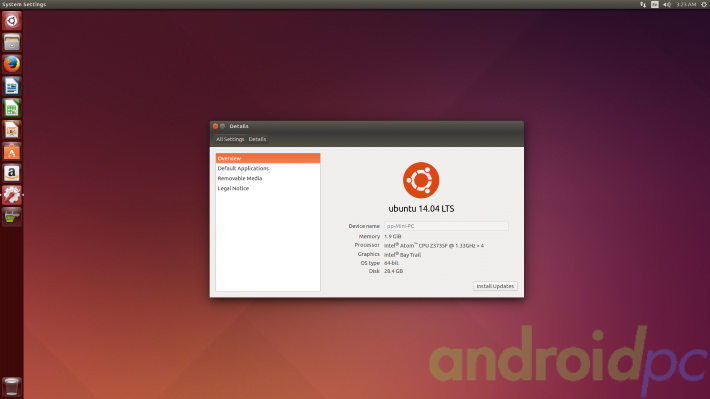This screenshot has height=399, width=710.
Task: Close the Details window
Action: click(x=216, y=126)
